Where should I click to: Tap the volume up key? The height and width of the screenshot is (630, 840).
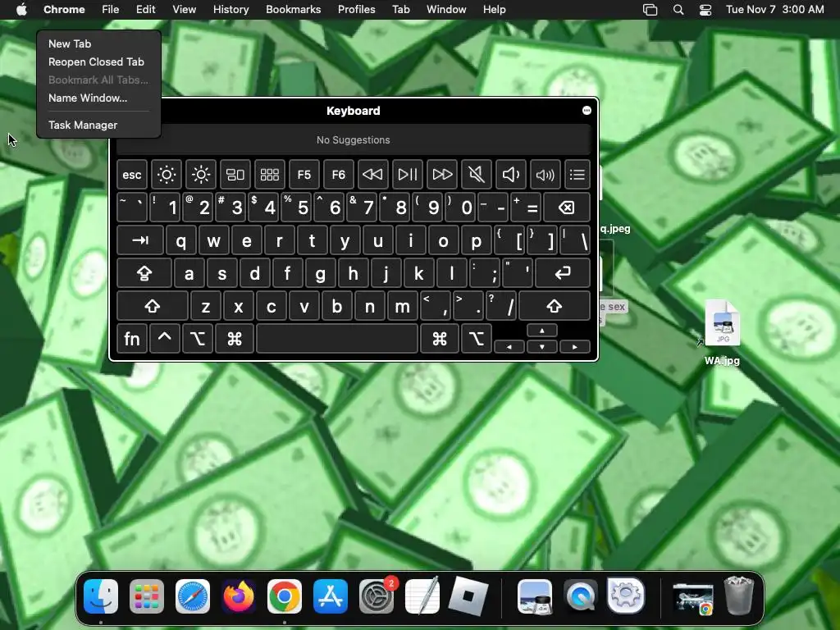click(545, 175)
